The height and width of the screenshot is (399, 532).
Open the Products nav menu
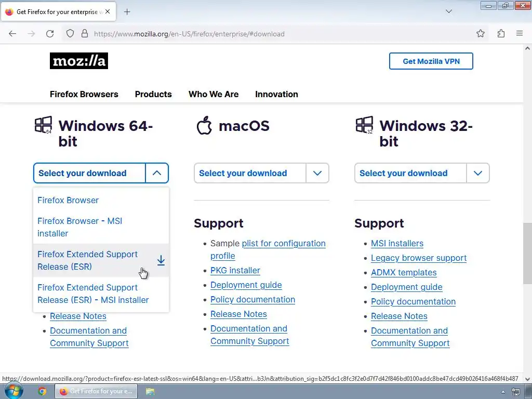(153, 94)
